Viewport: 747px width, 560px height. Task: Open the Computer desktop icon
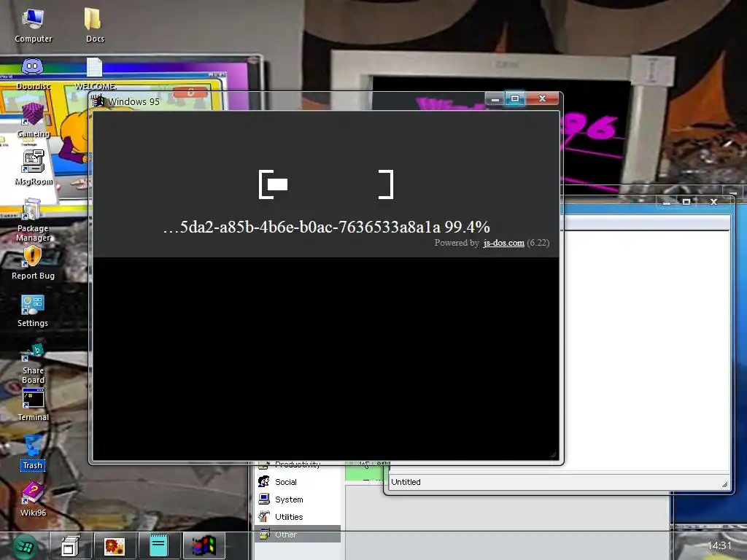pos(33,26)
